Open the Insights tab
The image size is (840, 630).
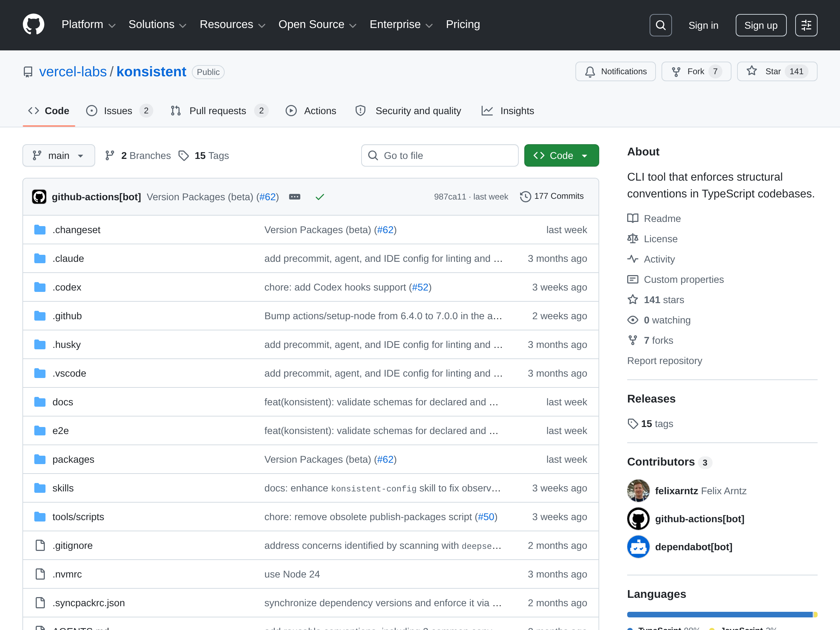tap(508, 111)
